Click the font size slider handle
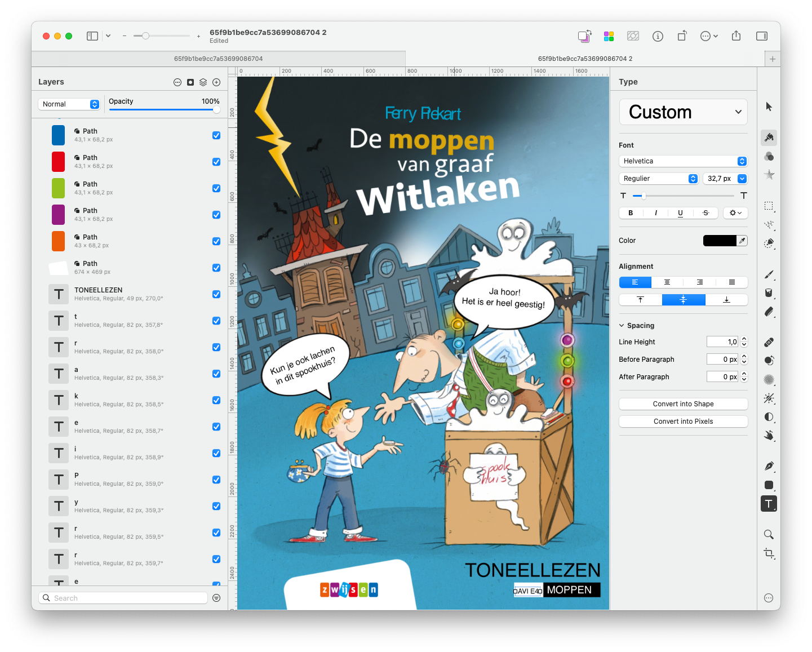812x652 pixels. [x=644, y=196]
